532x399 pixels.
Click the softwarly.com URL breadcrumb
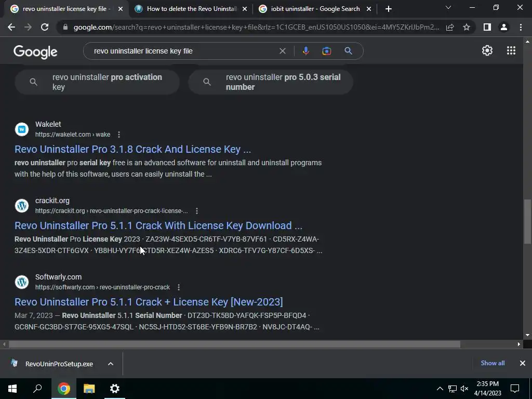click(102, 287)
